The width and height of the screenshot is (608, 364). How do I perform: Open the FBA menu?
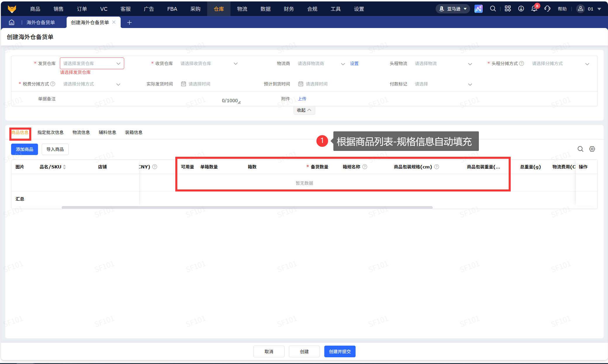[x=172, y=9]
